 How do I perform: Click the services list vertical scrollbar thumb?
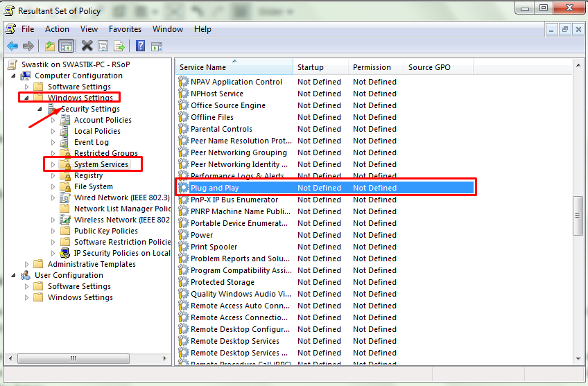tap(578, 216)
